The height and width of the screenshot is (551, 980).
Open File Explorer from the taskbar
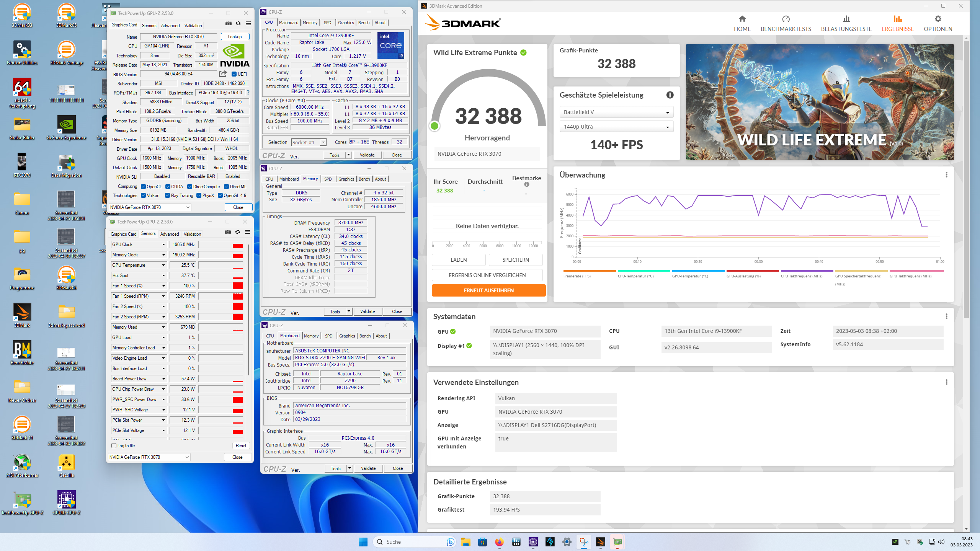point(465,542)
